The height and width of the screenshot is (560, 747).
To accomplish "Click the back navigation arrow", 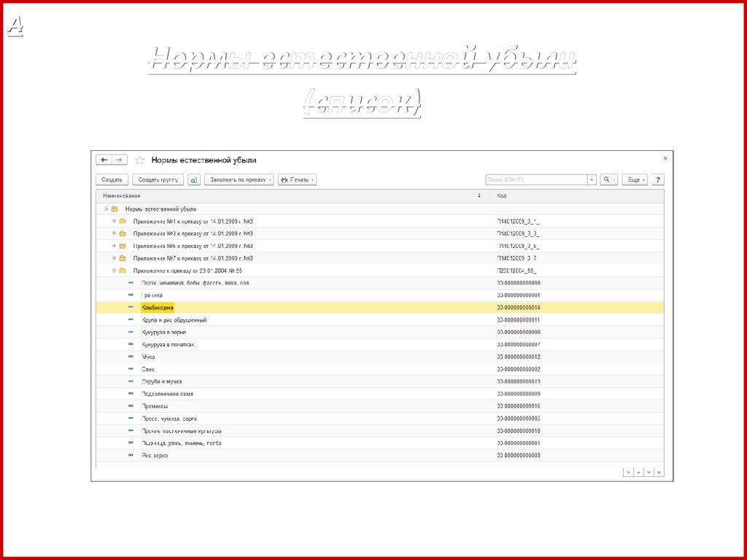I will point(104,160).
